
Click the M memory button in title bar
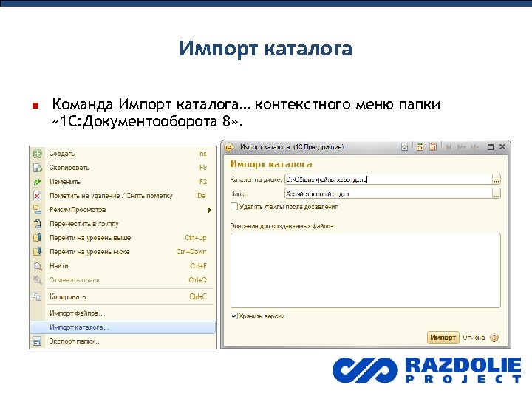(449, 147)
